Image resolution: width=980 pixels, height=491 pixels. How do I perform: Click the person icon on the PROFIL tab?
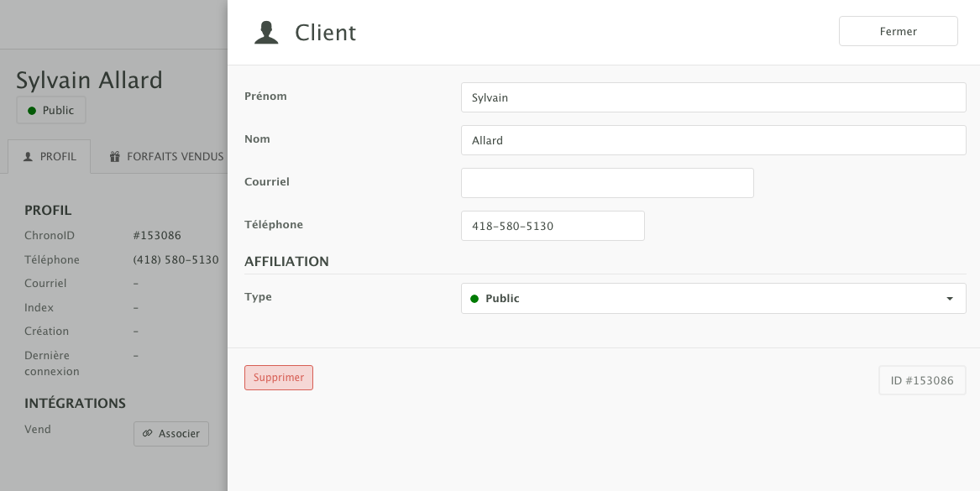click(28, 157)
